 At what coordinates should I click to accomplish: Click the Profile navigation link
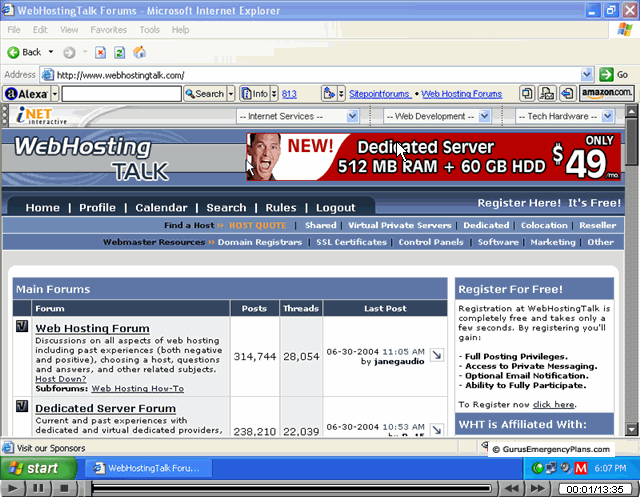97,208
